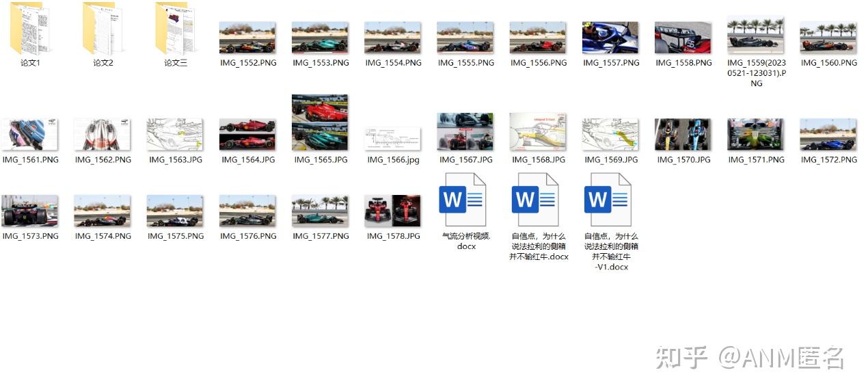Viewport: 868px width, 392px height.
Task: Click the folder name text 论文1
Action: click(31, 63)
